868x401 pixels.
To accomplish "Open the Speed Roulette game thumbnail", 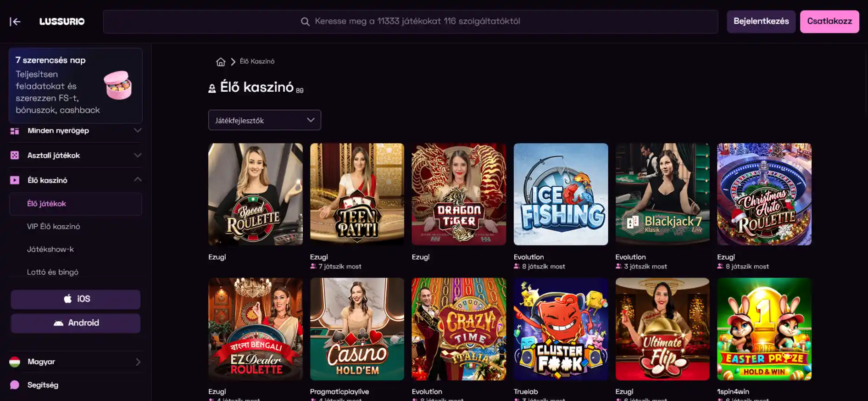I will 256,194.
